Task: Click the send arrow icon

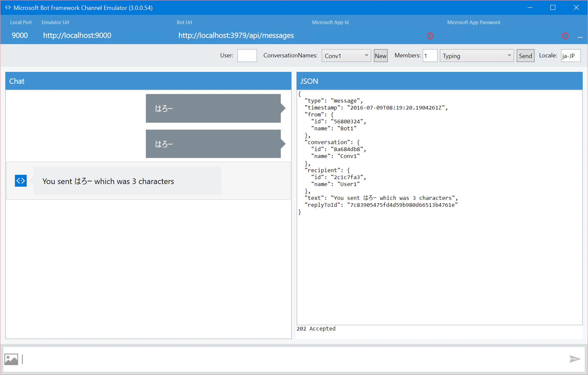Action: point(575,359)
